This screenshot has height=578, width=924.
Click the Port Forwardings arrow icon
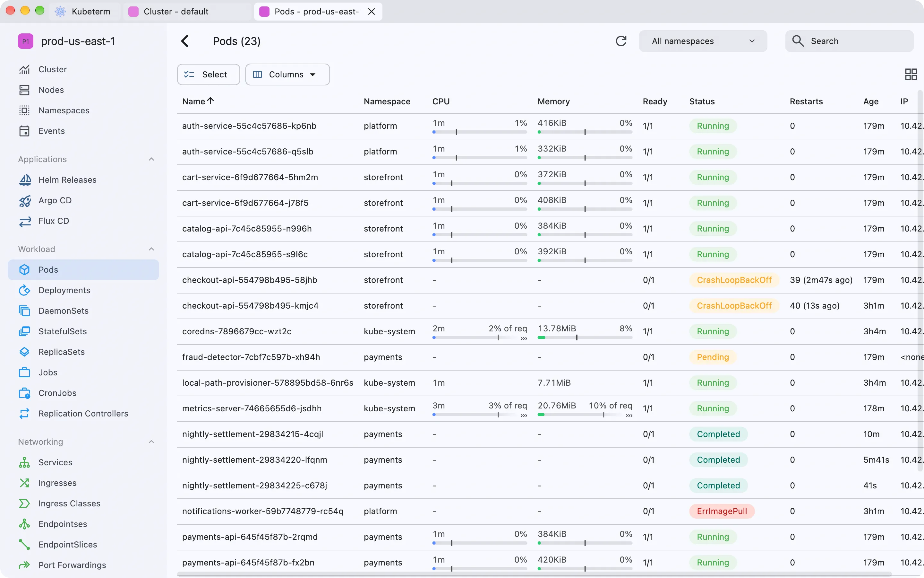click(x=24, y=565)
